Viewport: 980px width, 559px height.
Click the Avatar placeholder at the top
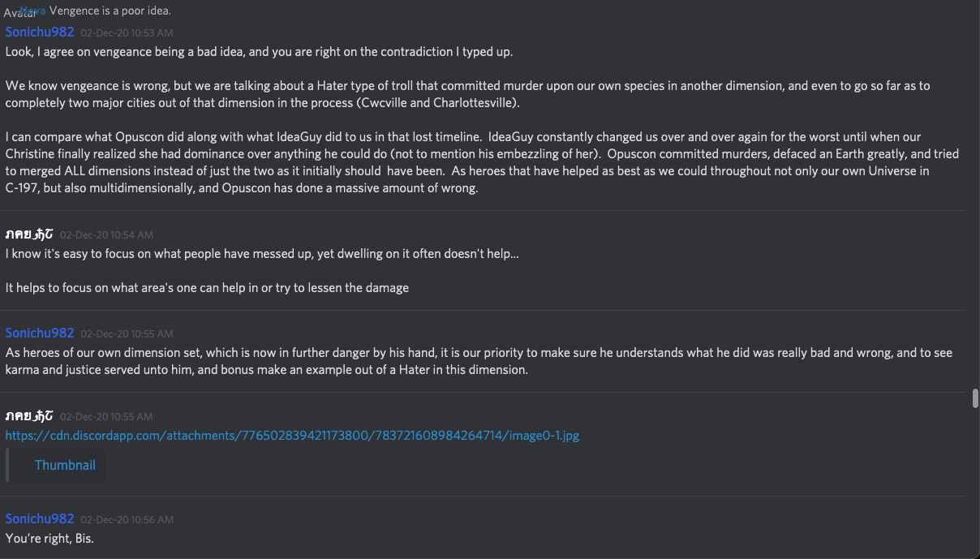19,12
